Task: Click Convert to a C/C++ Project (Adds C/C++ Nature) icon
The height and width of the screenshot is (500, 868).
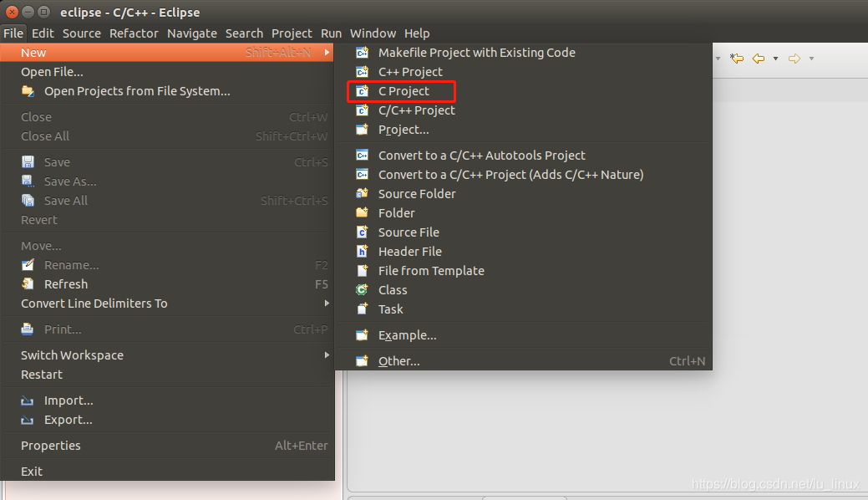Action: (362, 175)
